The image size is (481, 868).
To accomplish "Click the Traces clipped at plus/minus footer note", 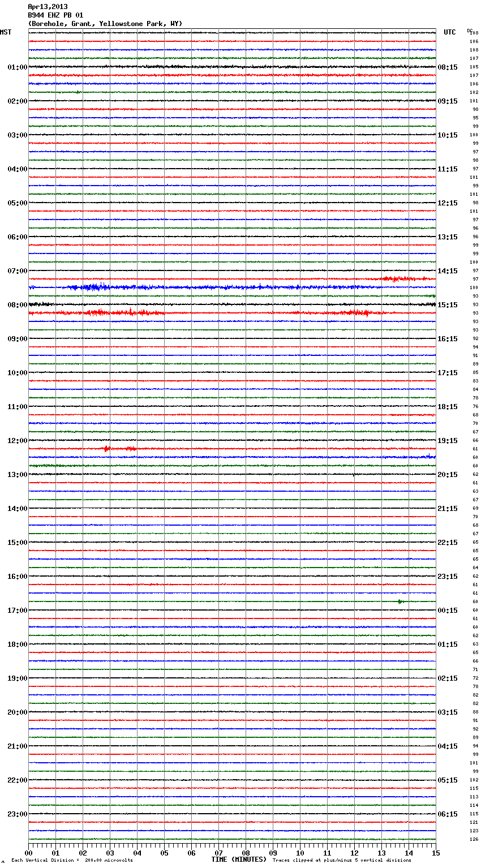I will click(342, 861).
